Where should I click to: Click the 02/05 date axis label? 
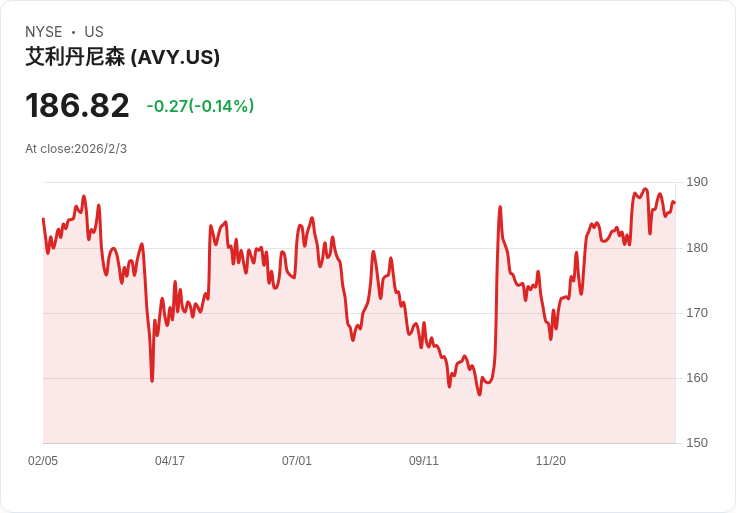[43, 460]
